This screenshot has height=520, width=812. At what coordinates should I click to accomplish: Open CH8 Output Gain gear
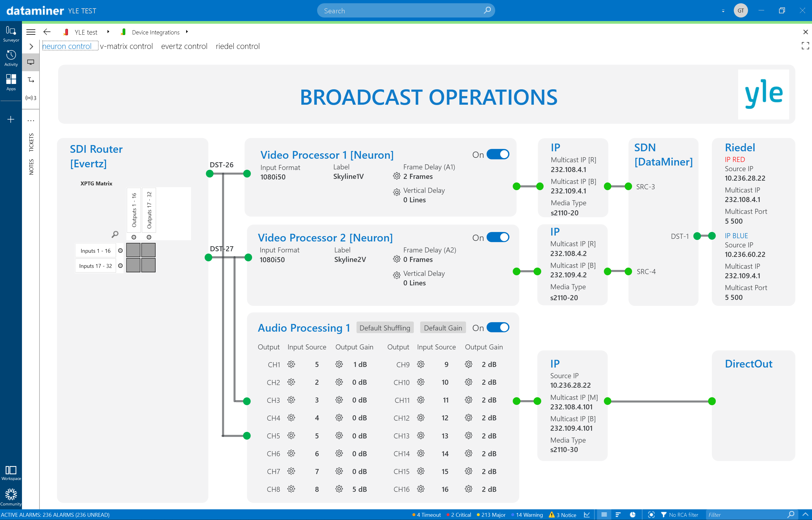339,489
